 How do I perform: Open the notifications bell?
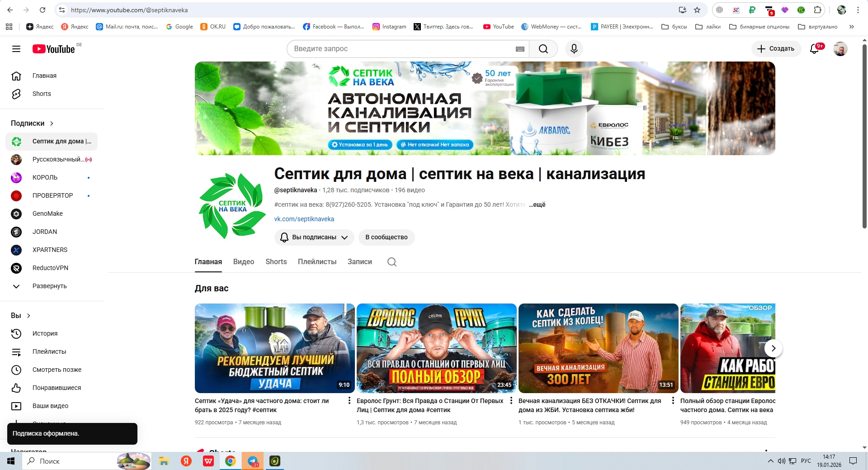[814, 49]
